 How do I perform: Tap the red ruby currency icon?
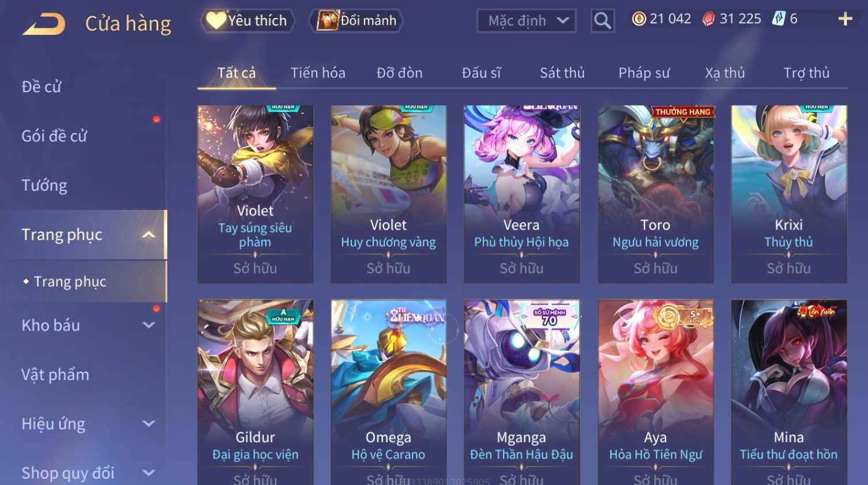(708, 19)
